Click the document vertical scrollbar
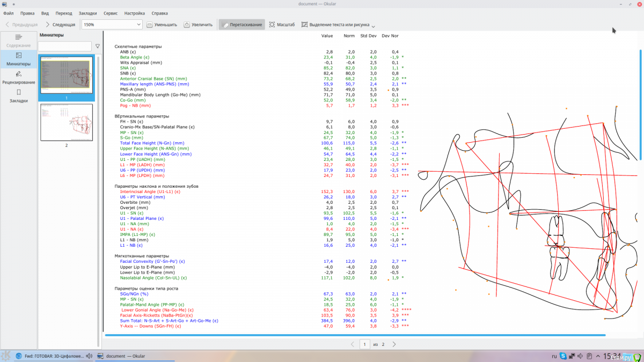 pyautogui.click(x=640, y=105)
